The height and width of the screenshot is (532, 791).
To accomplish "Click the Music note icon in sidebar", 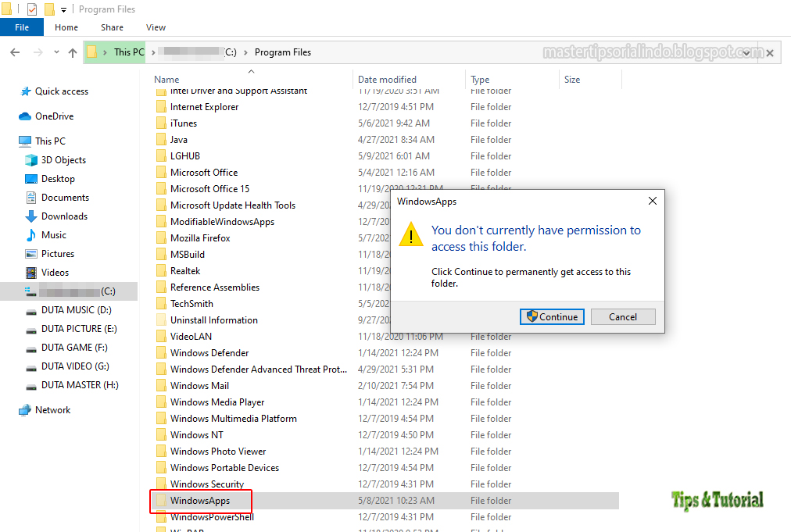I will click(x=31, y=235).
